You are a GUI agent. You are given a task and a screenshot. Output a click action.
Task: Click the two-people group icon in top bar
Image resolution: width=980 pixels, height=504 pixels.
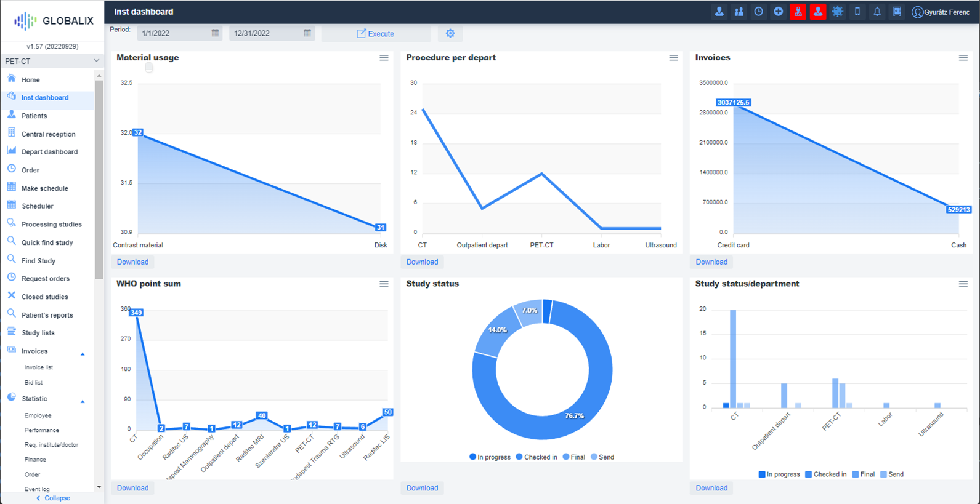739,12
